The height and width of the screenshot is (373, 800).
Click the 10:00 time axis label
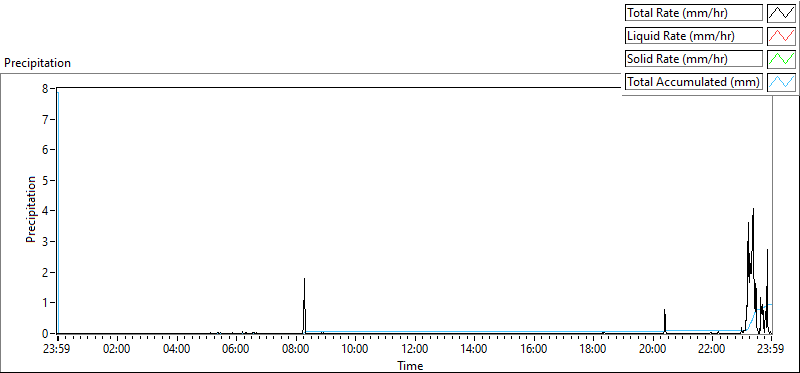(355, 350)
